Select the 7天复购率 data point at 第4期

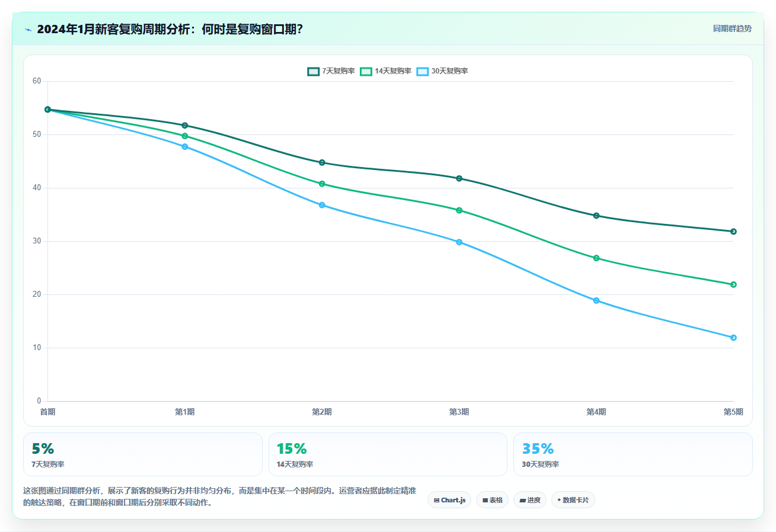tap(596, 216)
